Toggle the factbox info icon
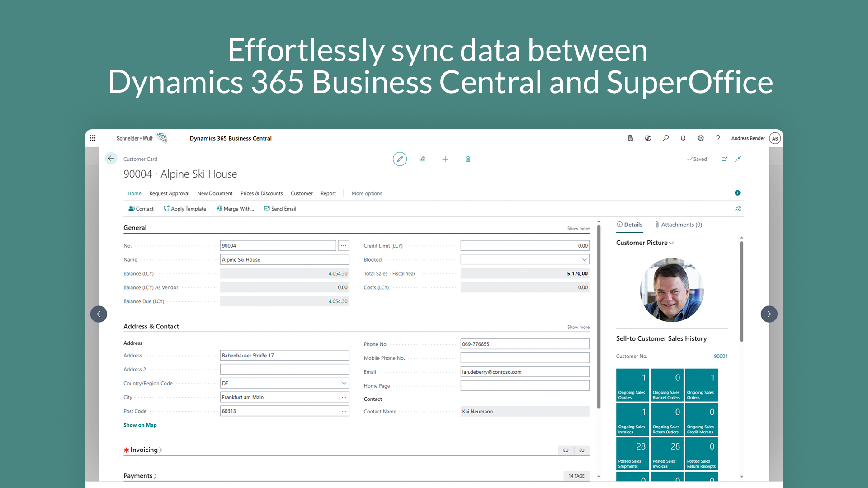 click(737, 193)
